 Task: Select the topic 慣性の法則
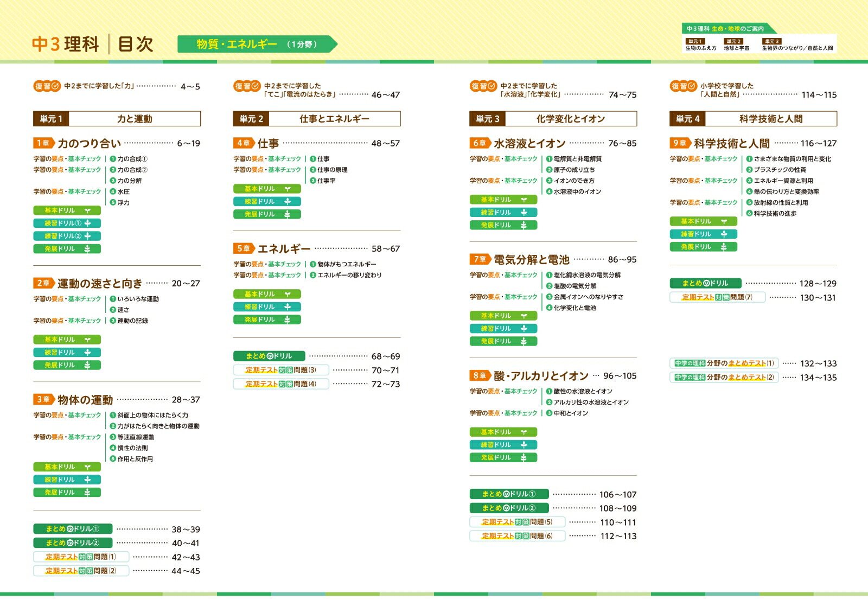129,448
